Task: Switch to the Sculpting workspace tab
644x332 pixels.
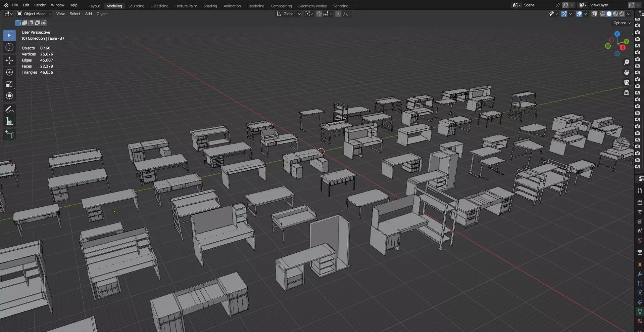Action: [136, 6]
